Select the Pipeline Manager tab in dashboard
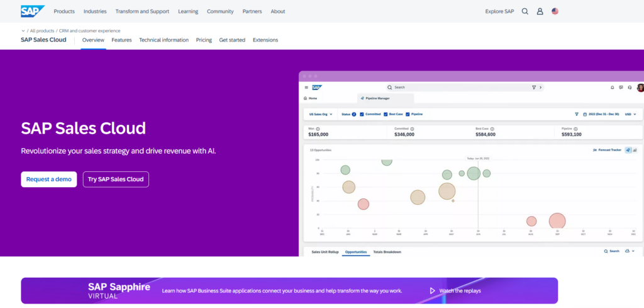The width and height of the screenshot is (644, 308). tap(386, 98)
